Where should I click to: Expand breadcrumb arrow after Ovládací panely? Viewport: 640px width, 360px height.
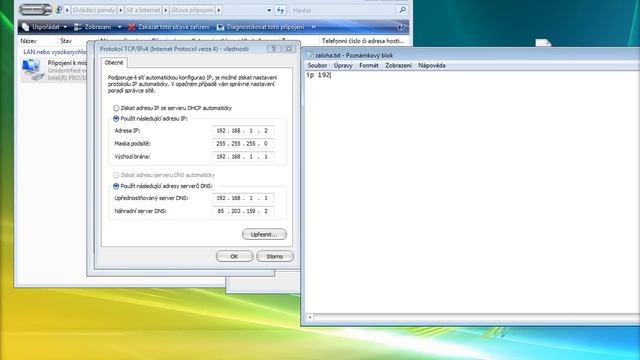pyautogui.click(x=120, y=10)
